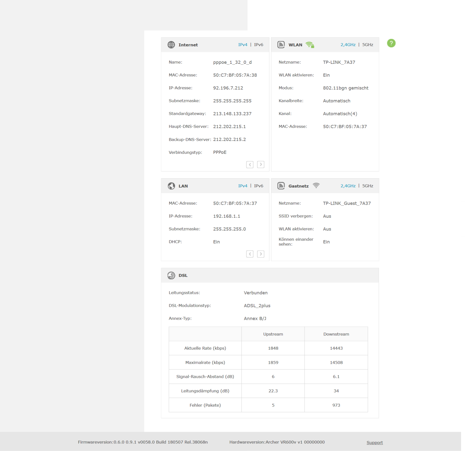Click the green secured WiFi lock icon
This screenshot has height=451, width=476.
(310, 45)
